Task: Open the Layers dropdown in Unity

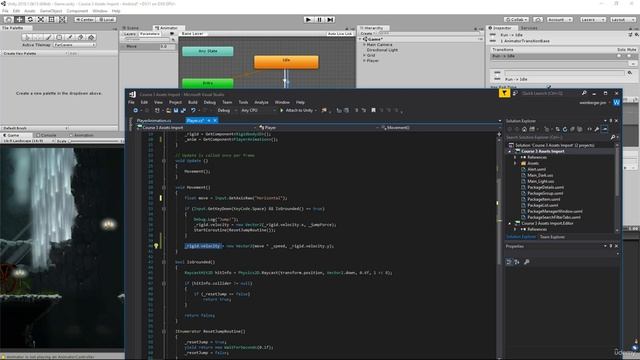Action: click(592, 19)
